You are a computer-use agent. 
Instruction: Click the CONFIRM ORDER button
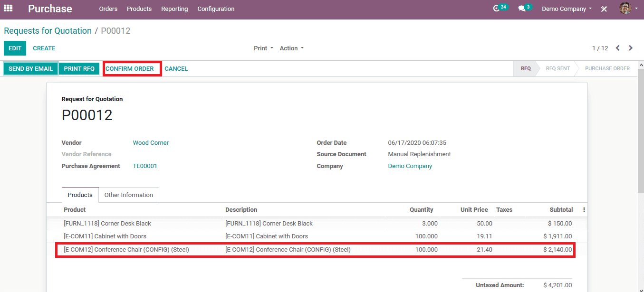coord(130,69)
